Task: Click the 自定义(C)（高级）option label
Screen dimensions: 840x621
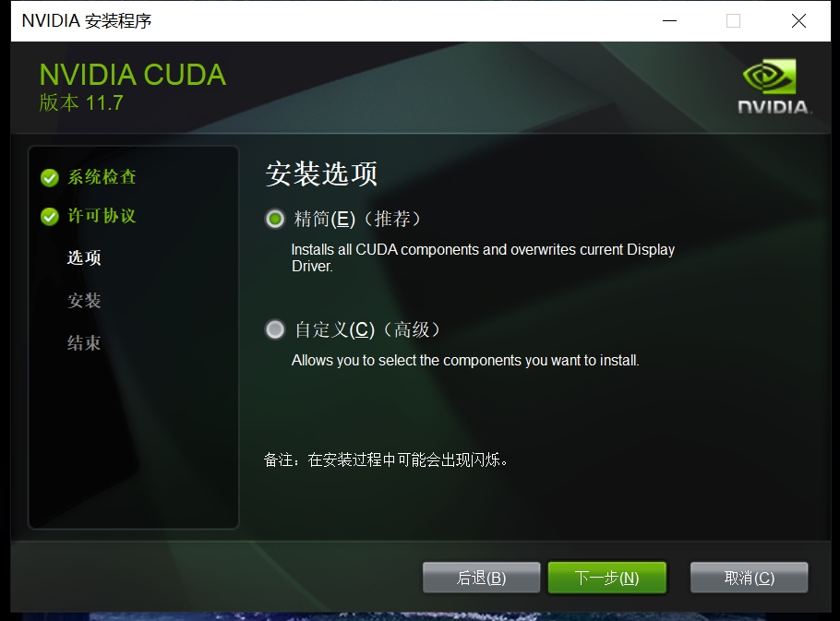Action: pos(368,329)
